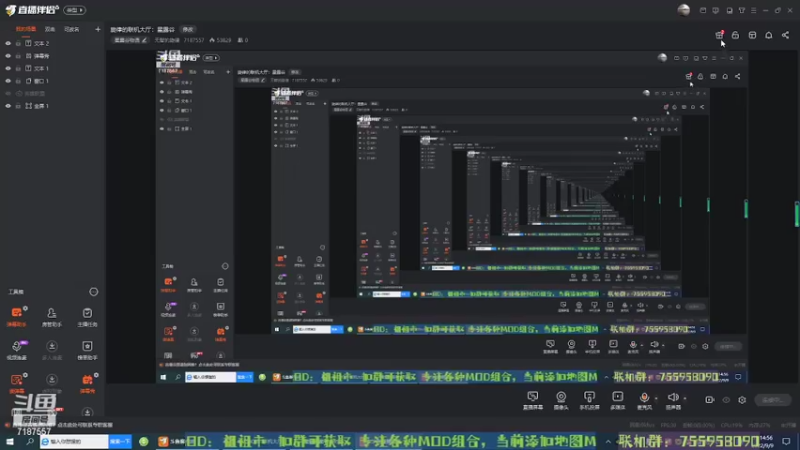Click the taskbar search input box
The height and width of the screenshot is (450, 800).
click(74, 441)
